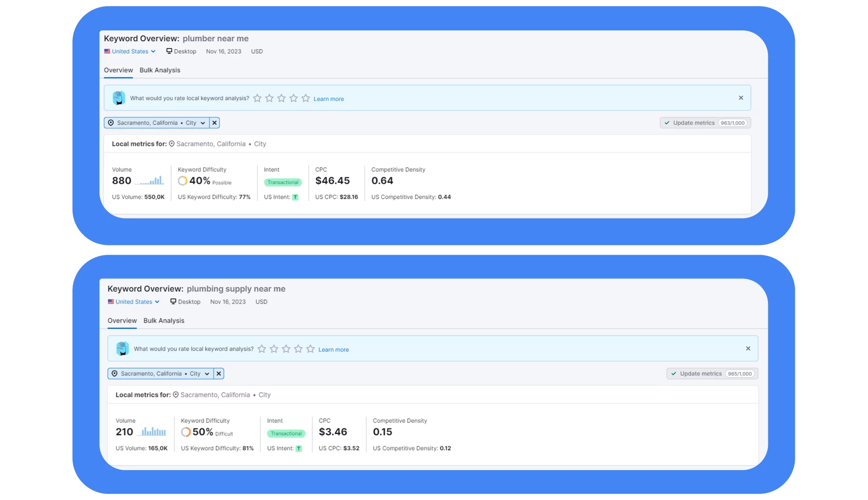Rate five stars in plumber near me panel
The height and width of the screenshot is (500, 868).
pos(306,98)
